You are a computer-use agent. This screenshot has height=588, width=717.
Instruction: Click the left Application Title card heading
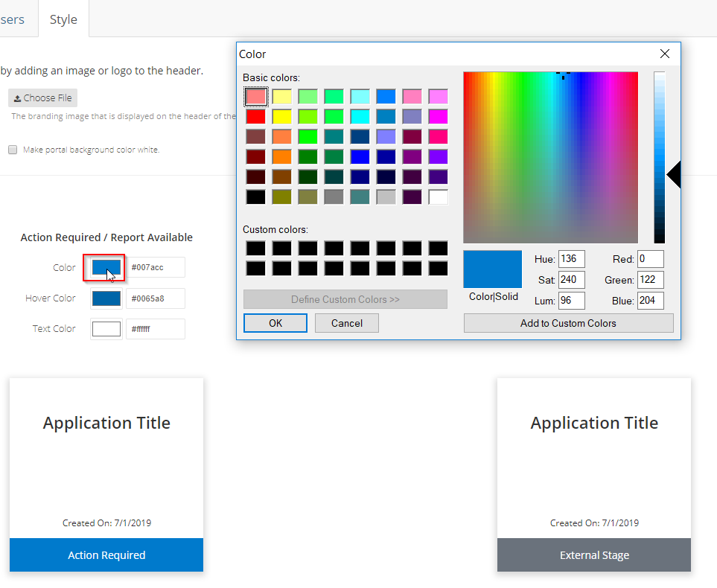(106, 423)
